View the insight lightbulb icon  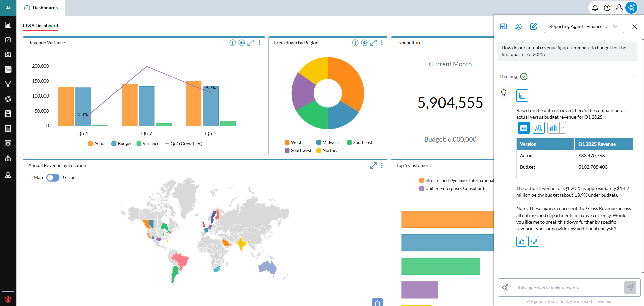click(x=503, y=93)
